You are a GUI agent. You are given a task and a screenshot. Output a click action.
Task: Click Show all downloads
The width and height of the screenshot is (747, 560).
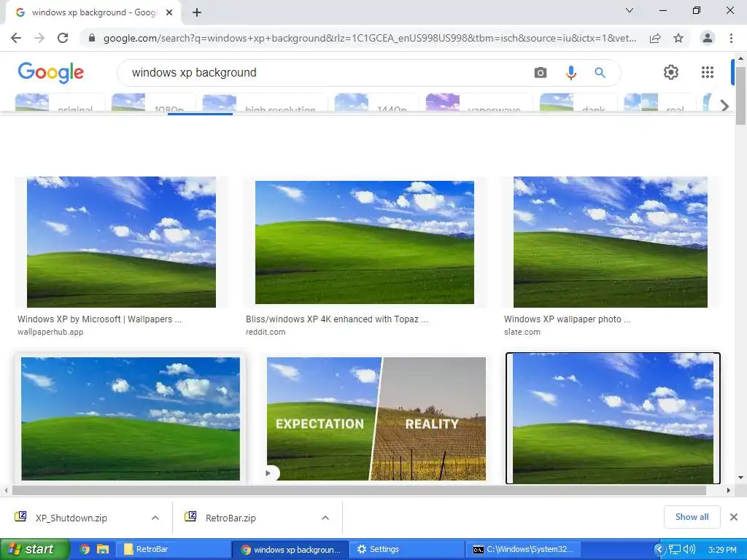click(x=692, y=517)
